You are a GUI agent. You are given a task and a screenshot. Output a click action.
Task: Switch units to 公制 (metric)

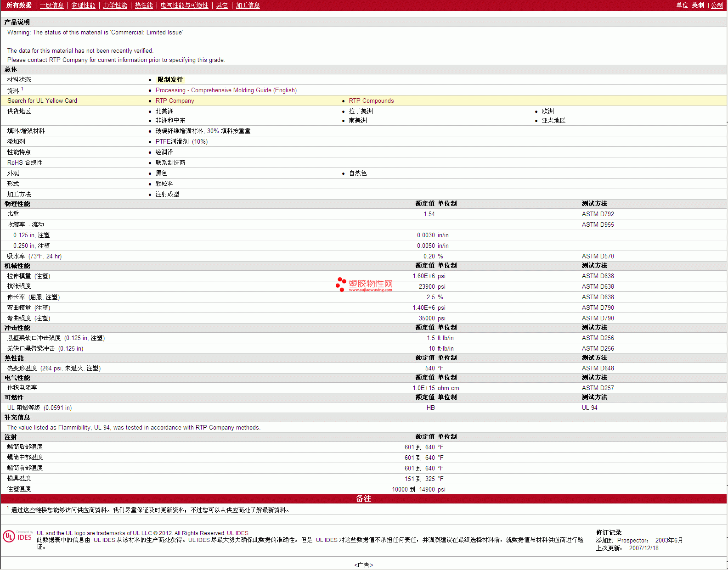pos(717,6)
